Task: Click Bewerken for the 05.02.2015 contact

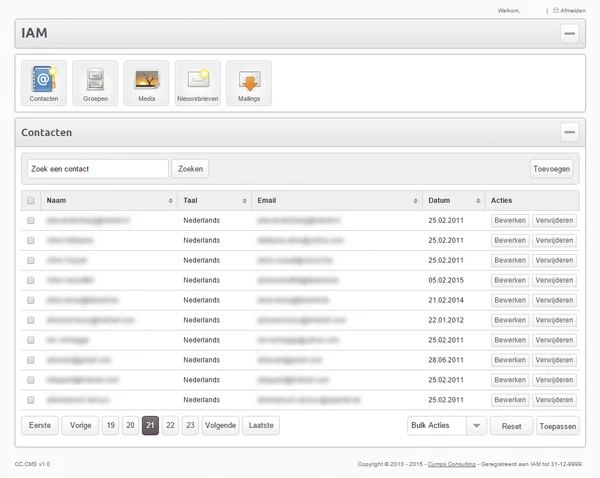Action: tap(510, 281)
